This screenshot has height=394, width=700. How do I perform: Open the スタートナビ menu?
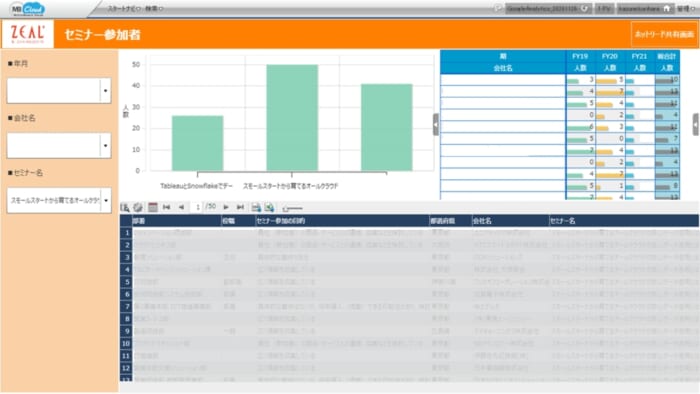(124, 8)
